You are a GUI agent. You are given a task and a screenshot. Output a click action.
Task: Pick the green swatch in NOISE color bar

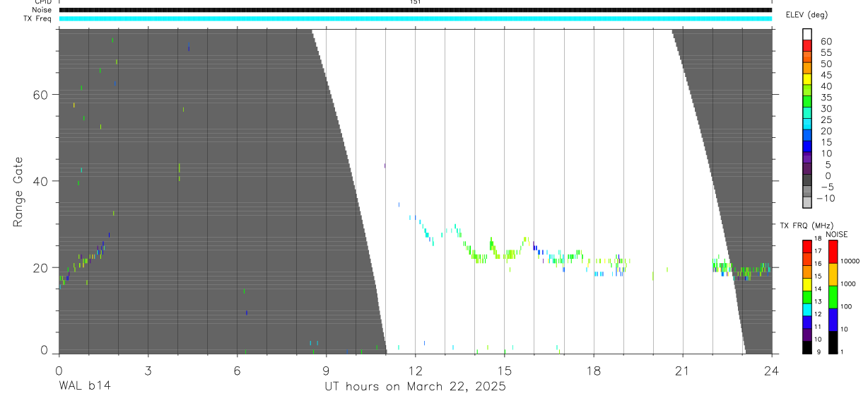pyautogui.click(x=833, y=296)
